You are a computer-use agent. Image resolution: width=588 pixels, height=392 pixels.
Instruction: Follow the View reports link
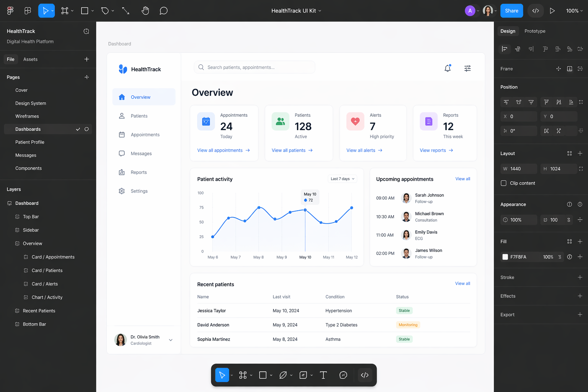pos(436,150)
